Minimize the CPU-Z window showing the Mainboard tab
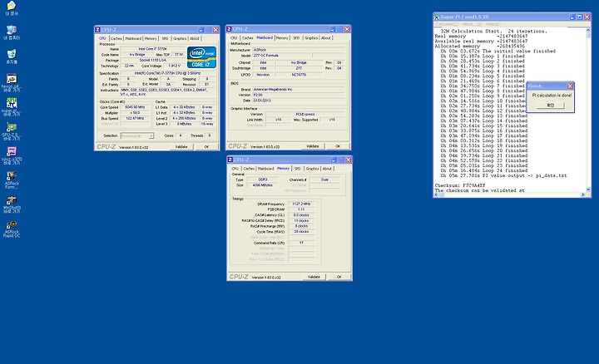 click(x=332, y=29)
